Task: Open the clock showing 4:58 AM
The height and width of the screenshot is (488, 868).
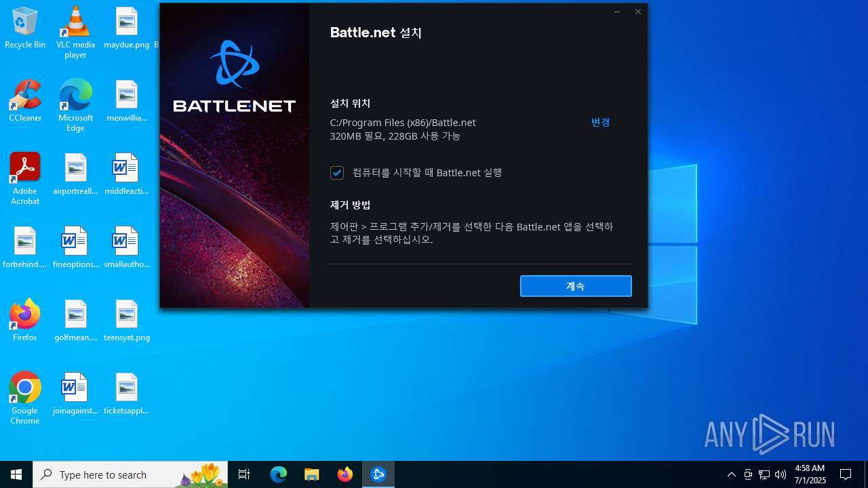Action: point(810,474)
